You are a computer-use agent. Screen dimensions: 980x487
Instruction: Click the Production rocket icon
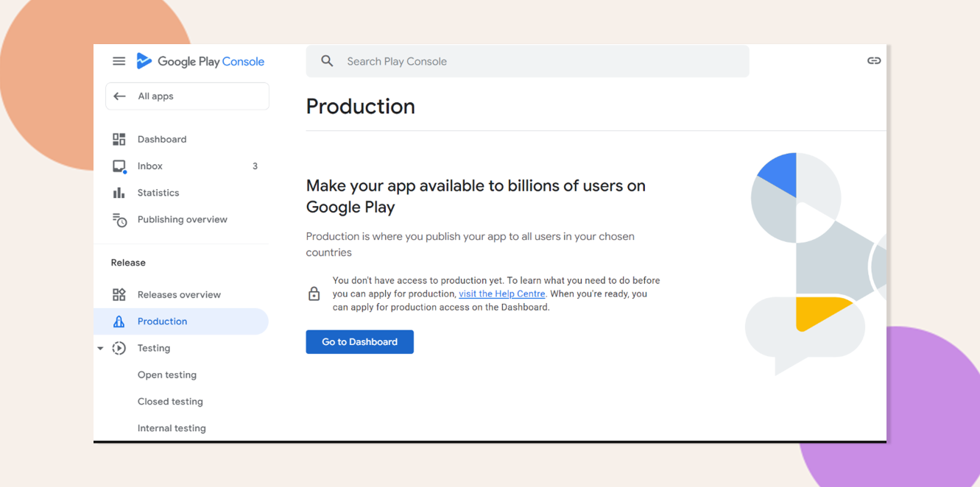point(119,321)
